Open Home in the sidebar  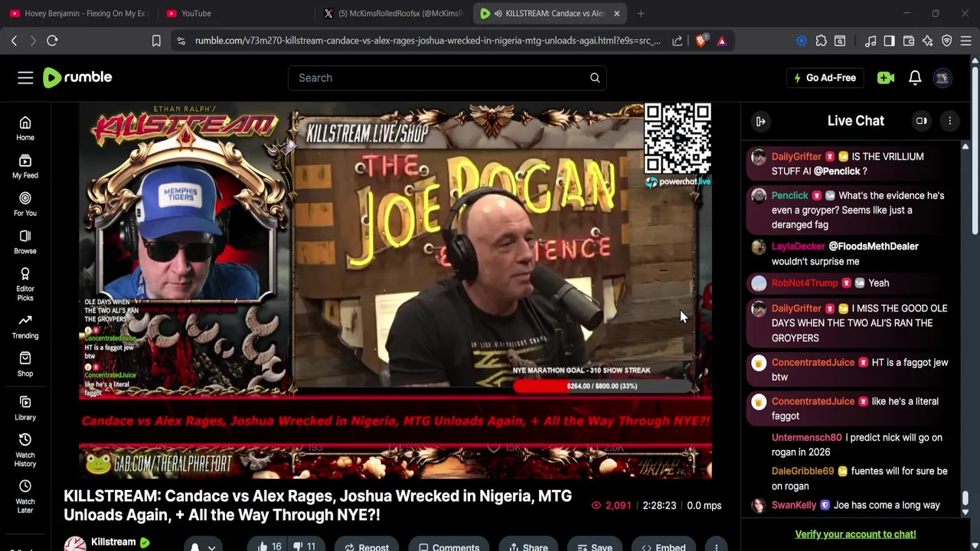pyautogui.click(x=25, y=129)
